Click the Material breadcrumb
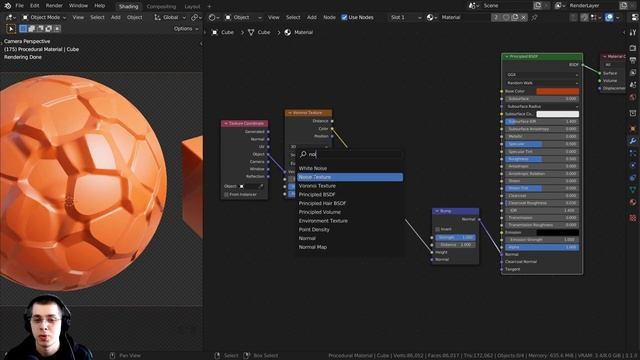640x360 pixels. [299, 32]
